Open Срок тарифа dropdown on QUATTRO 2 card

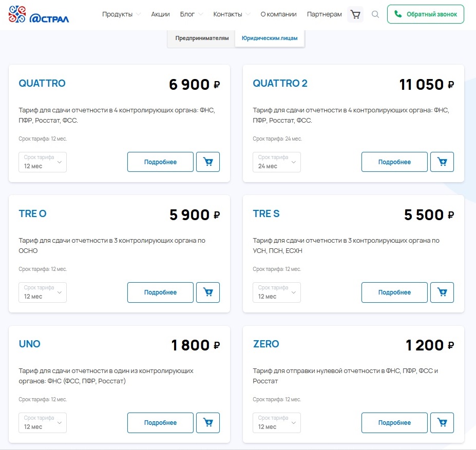(276, 162)
